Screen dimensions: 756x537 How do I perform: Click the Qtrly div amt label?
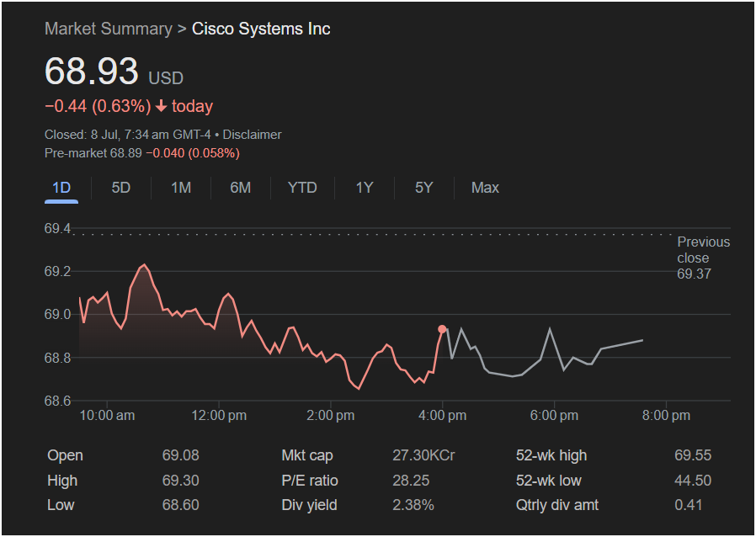point(557,505)
